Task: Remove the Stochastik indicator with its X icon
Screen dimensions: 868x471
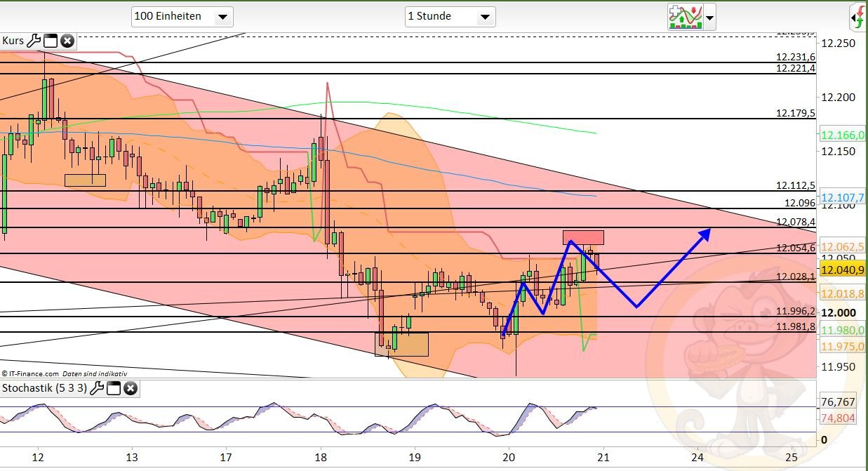Action: (130, 388)
